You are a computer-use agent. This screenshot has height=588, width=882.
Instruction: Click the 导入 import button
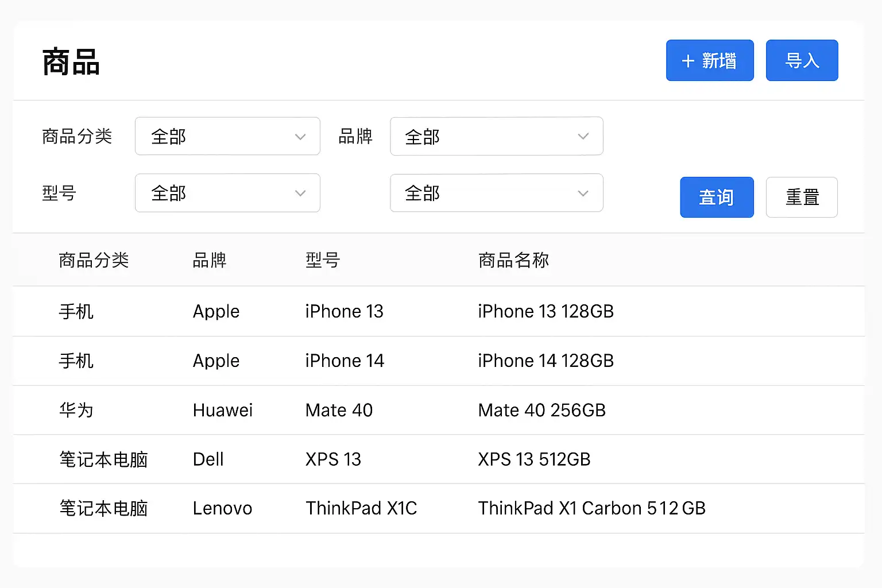pyautogui.click(x=802, y=60)
